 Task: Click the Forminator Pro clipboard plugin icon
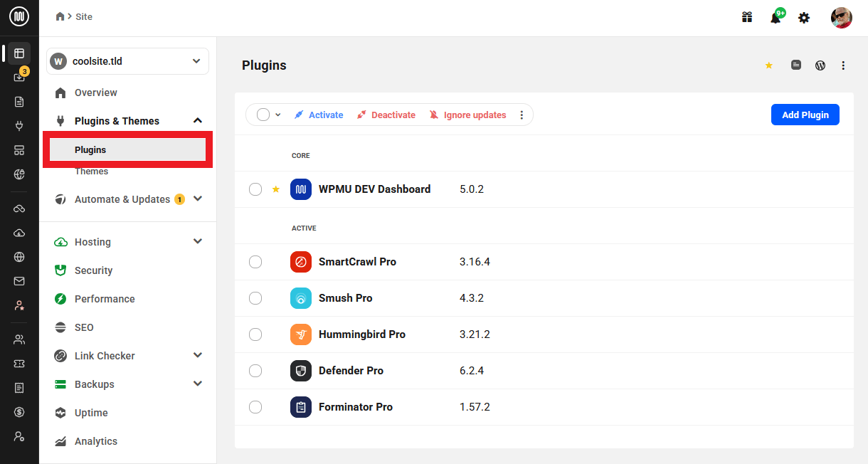pos(301,407)
